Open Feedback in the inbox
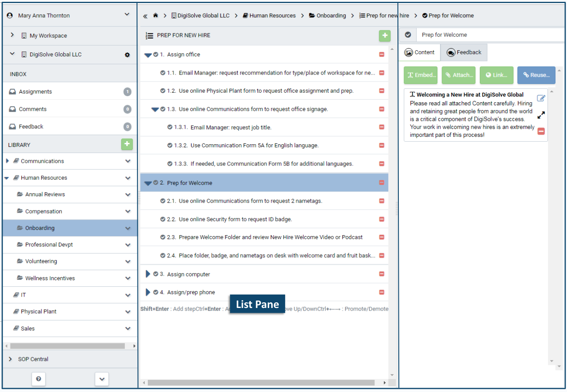This screenshot has height=392, width=567. 70,126
